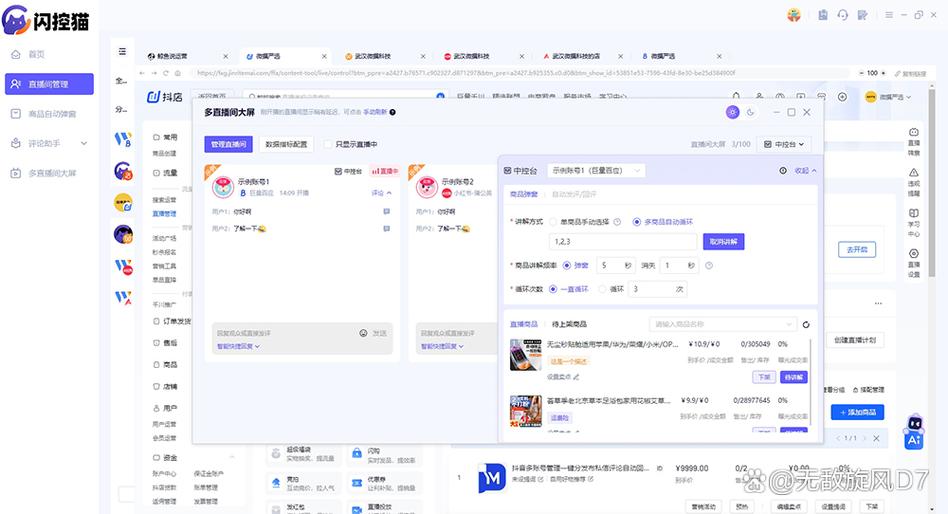This screenshot has height=514, width=948.
Task: Click the refresh icon beside product search
Action: coord(806,325)
